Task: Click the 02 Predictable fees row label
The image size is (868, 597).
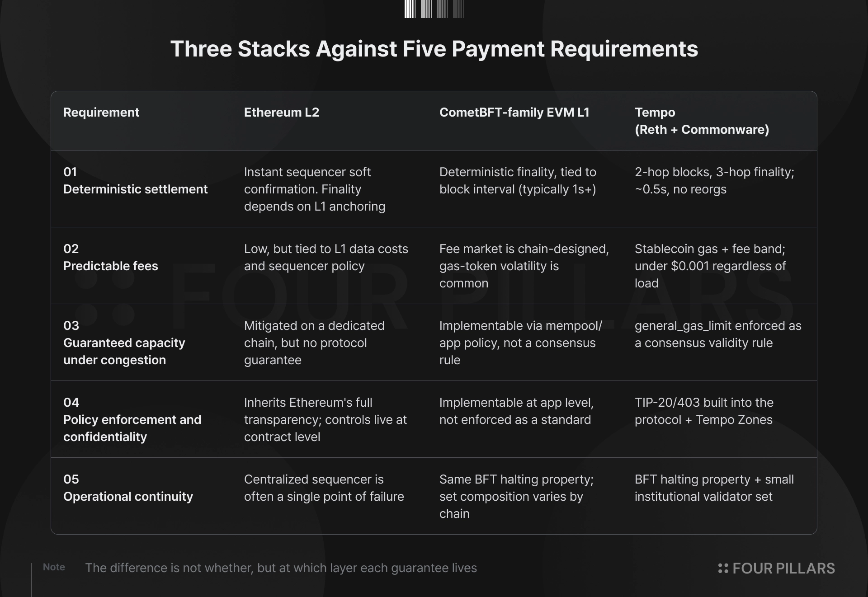Action: click(111, 258)
